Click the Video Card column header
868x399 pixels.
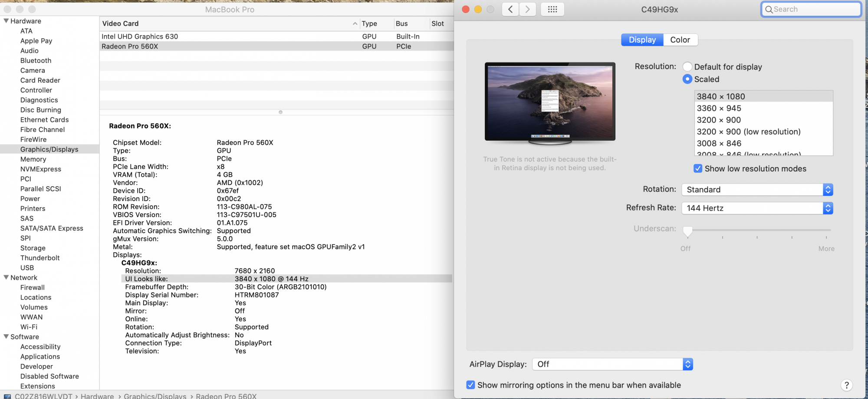230,23
